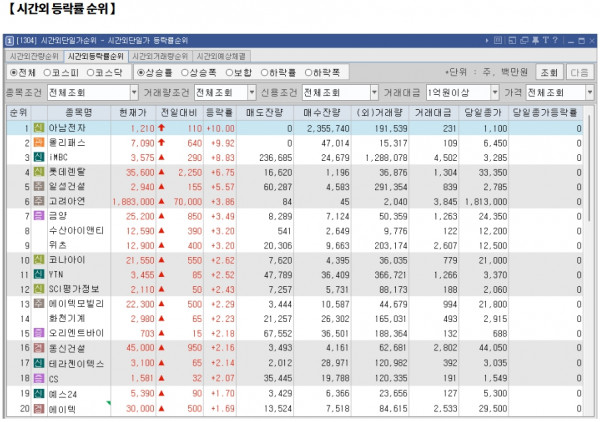Image resolution: width=600 pixels, height=422 pixels.
Task: Click the badge icon beside 일성건설
Action: (39, 186)
